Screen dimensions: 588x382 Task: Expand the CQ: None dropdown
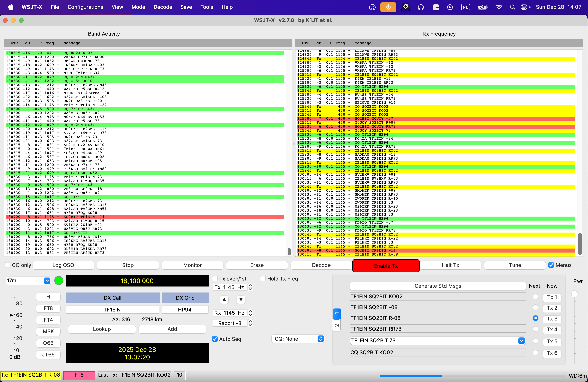click(320, 339)
